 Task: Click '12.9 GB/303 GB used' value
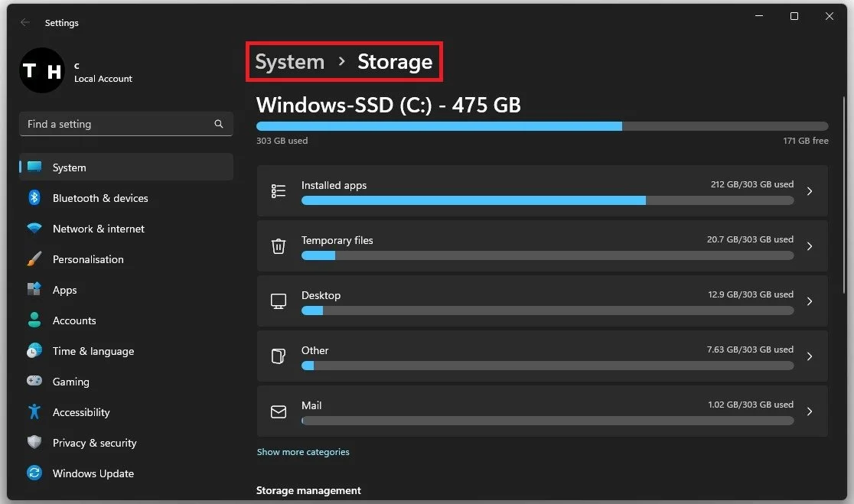click(751, 294)
